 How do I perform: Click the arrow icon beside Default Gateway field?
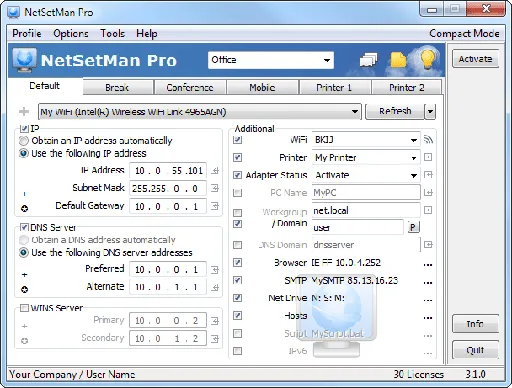click(215, 206)
